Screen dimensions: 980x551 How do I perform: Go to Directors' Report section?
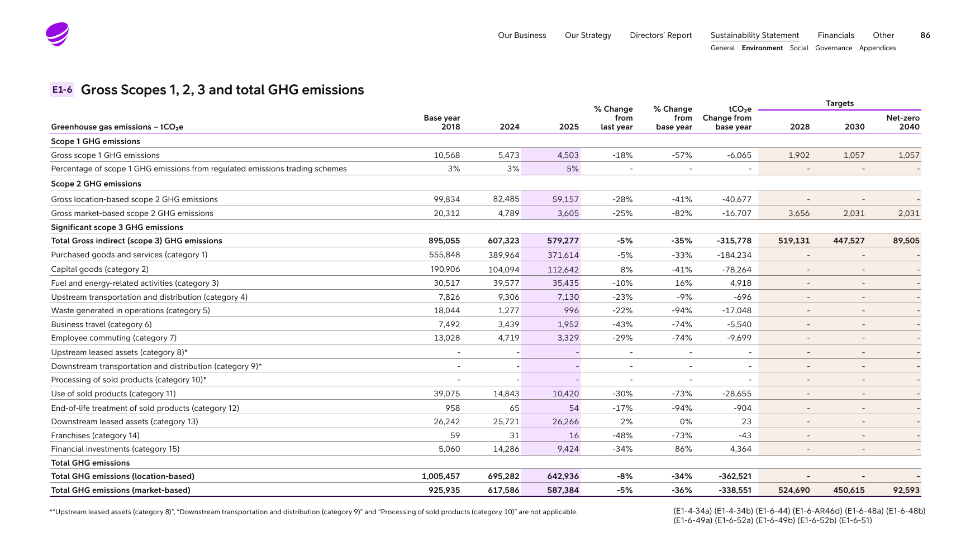(660, 35)
